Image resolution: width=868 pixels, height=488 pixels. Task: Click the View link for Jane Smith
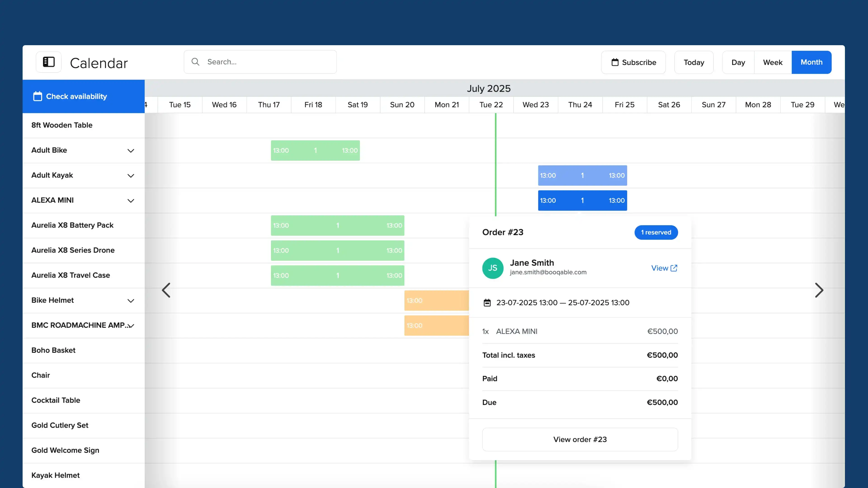(x=659, y=268)
